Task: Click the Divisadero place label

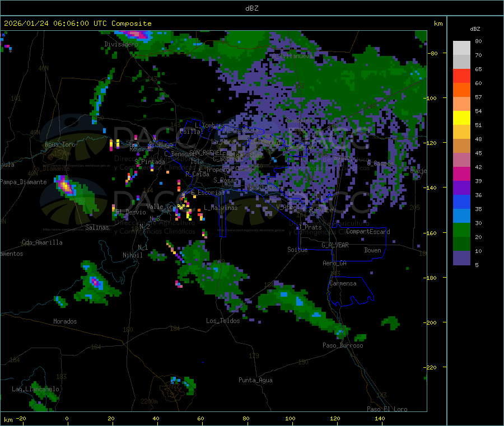Action: point(121,44)
